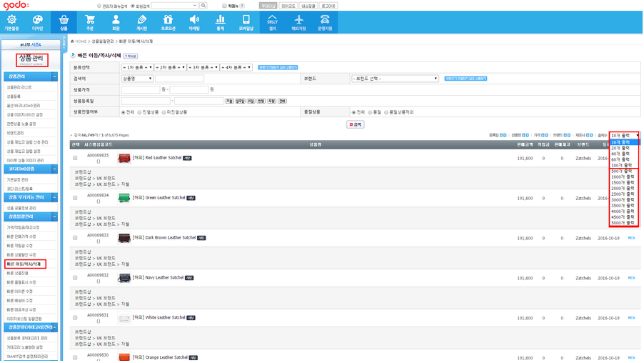Viewport: 644px width, 363px height.
Task: Choose 100개 출력 from the open list
Action: point(620,165)
